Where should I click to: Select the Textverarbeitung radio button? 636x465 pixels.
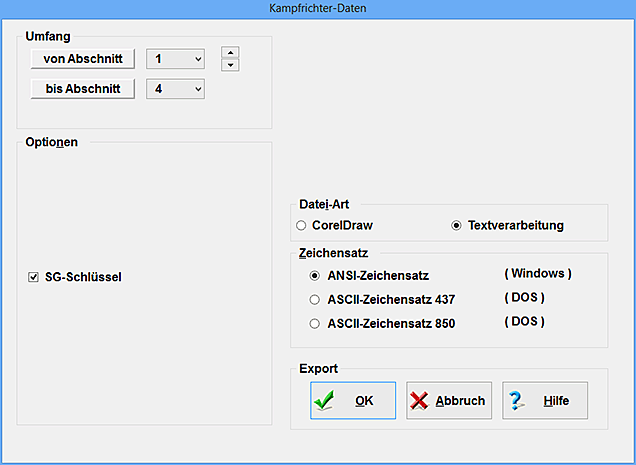tap(457, 226)
